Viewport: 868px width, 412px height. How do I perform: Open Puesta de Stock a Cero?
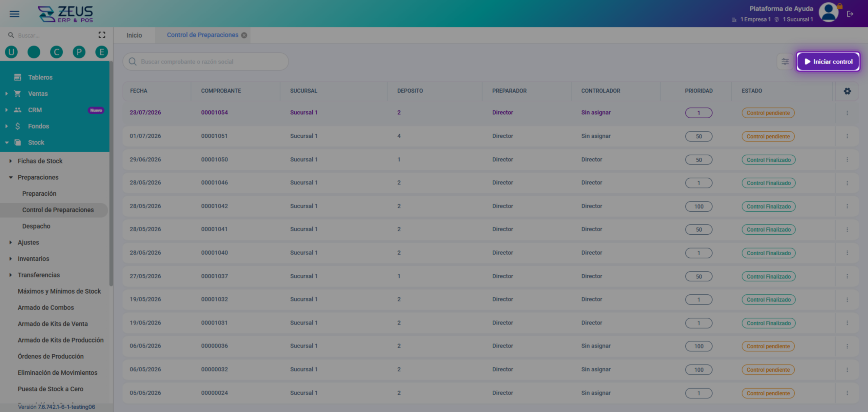pos(51,389)
